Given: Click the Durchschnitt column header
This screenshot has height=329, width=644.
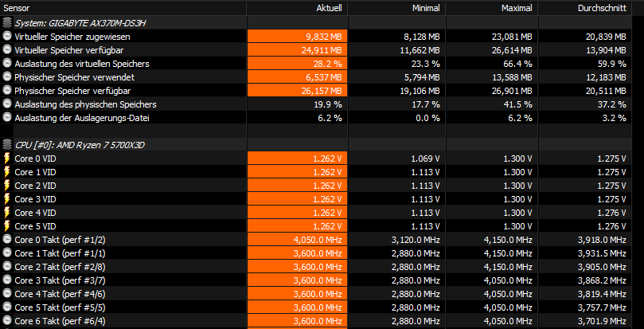Looking at the screenshot, I should pos(585,8).
